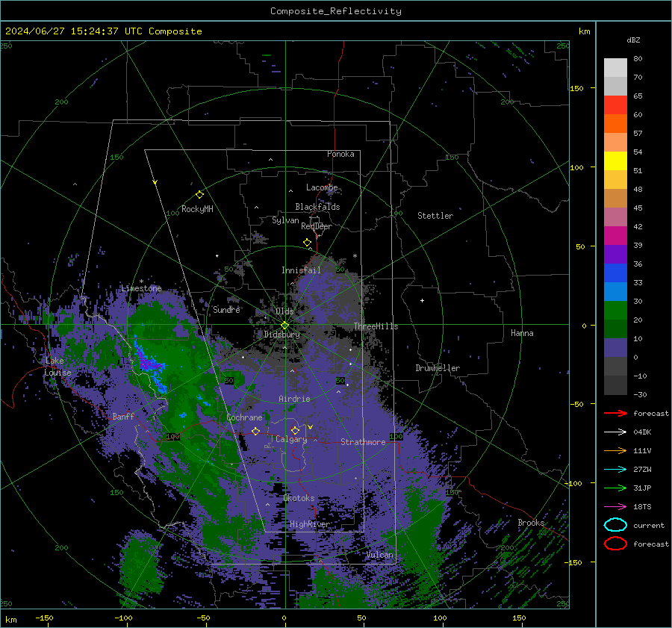Click the red 'forecast' ellipse legend icon

pos(615,544)
